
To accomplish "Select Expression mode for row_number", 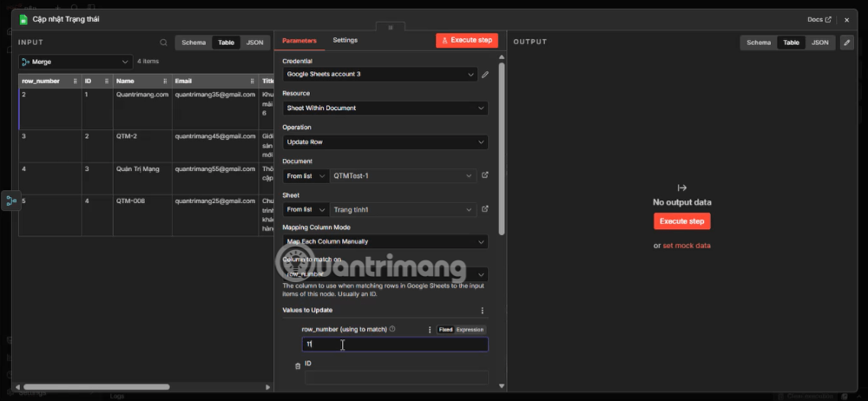I will [x=470, y=330].
